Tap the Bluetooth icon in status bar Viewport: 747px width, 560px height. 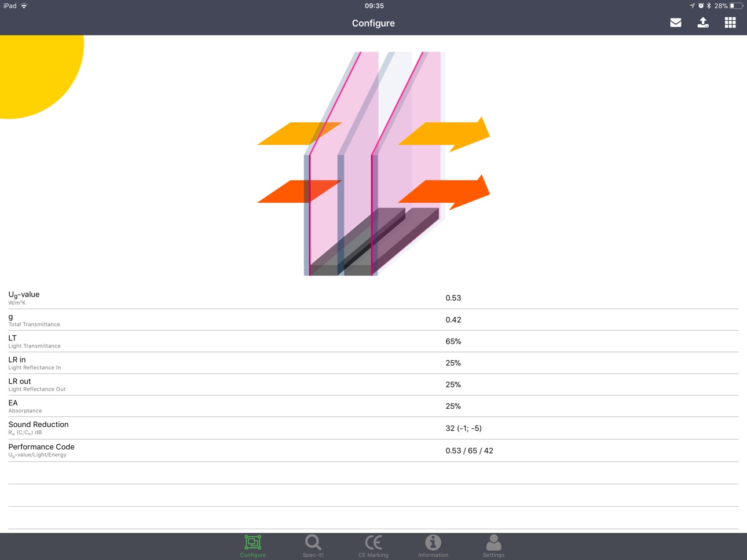tap(709, 6)
